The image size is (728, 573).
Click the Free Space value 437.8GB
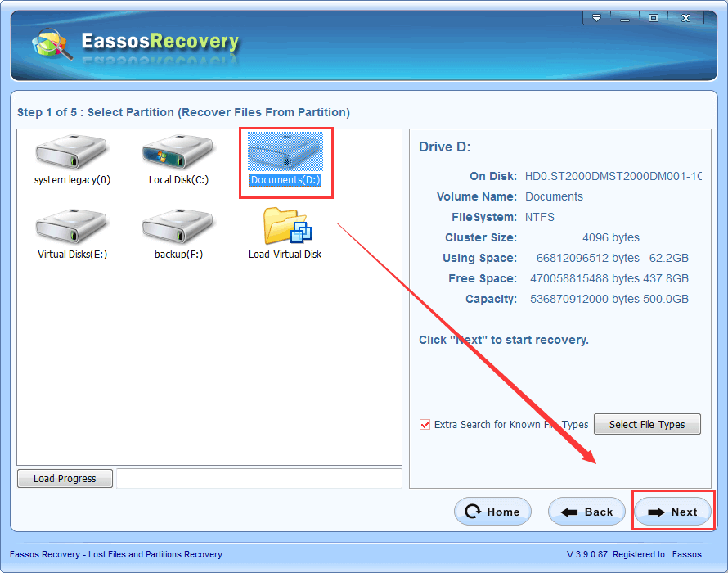pos(666,278)
